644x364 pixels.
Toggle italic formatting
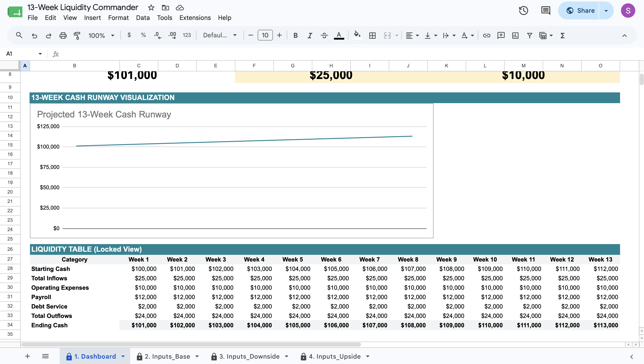(310, 36)
